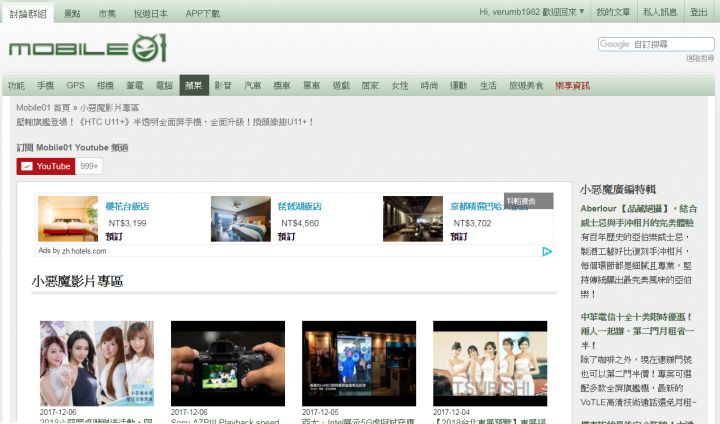Open the 單車 navigation menu

click(311, 85)
